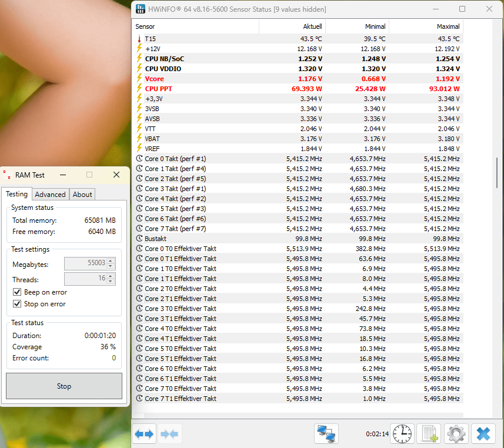Viewport: 504px width, 448px height.
Task: Toggle the Beep on error checkbox
Action: point(17,292)
